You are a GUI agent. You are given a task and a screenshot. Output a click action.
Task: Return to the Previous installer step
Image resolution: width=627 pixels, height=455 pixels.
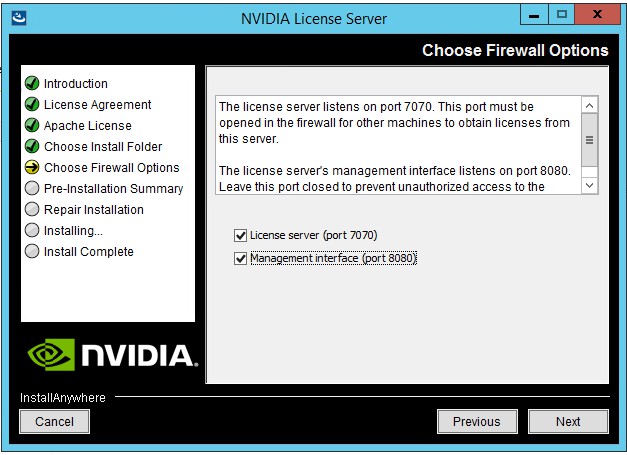[476, 422]
